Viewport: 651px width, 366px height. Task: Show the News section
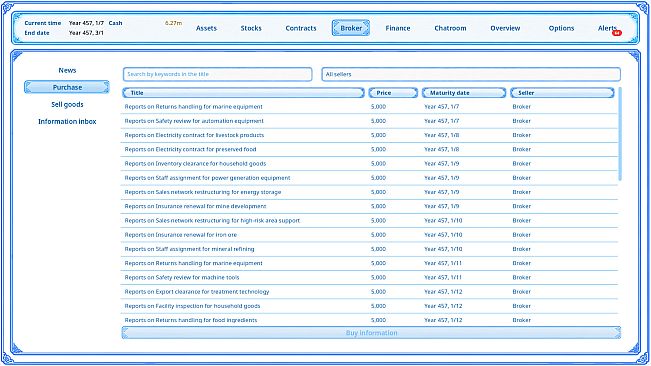pos(67,70)
